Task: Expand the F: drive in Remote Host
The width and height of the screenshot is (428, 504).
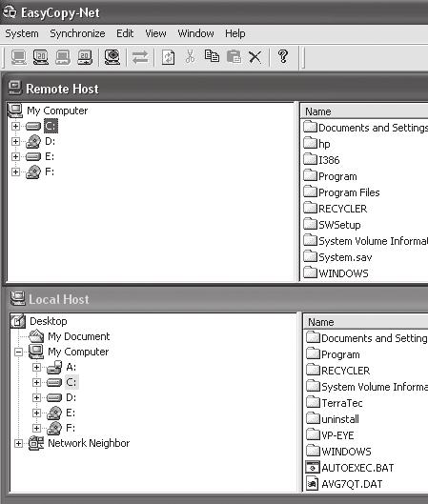Action: click(15, 171)
